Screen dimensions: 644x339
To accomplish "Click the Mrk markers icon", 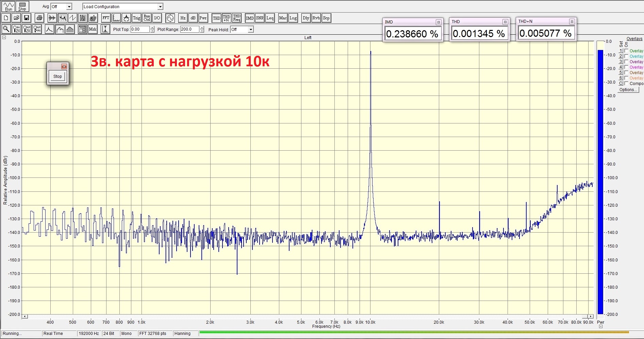I will (93, 29).
